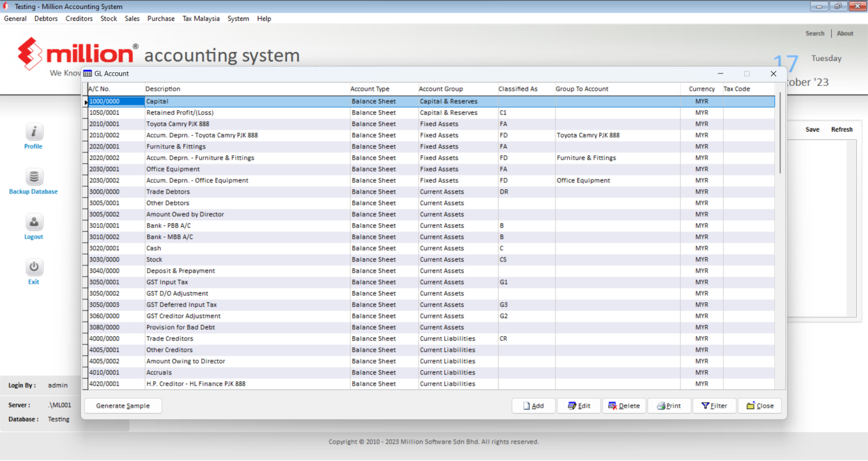Open the Stock menu
This screenshot has width=868, height=461.
coord(108,19)
